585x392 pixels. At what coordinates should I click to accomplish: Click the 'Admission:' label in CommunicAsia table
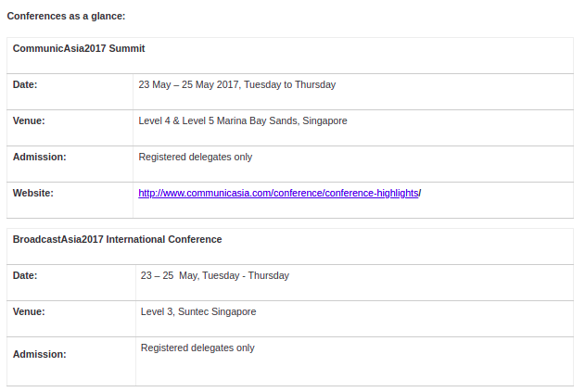coord(39,157)
